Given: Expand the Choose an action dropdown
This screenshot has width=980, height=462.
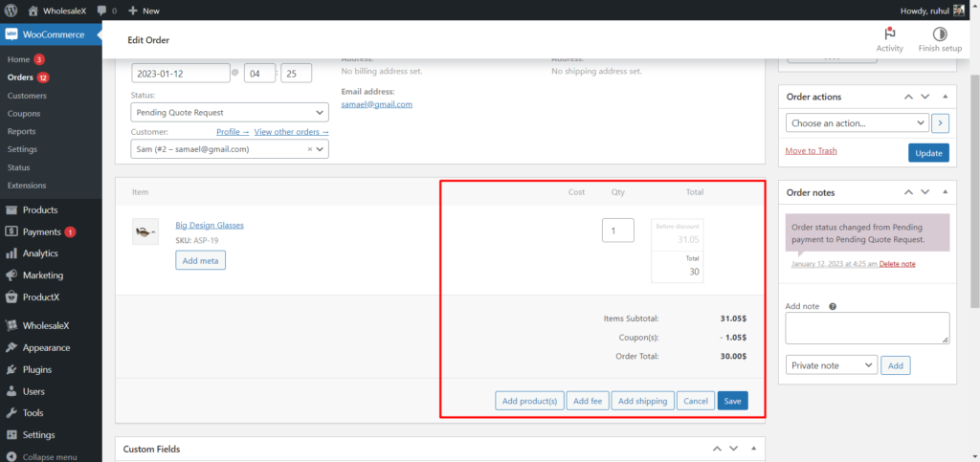Looking at the screenshot, I should point(857,123).
